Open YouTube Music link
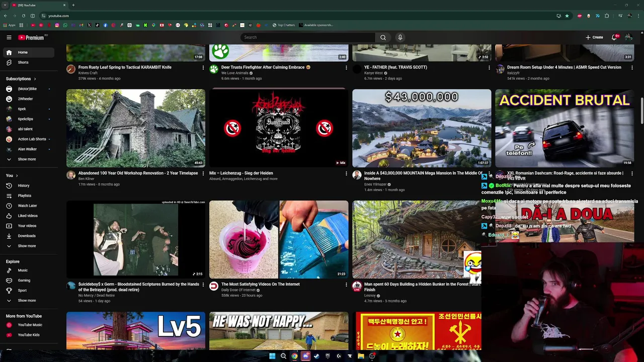 (x=29, y=325)
